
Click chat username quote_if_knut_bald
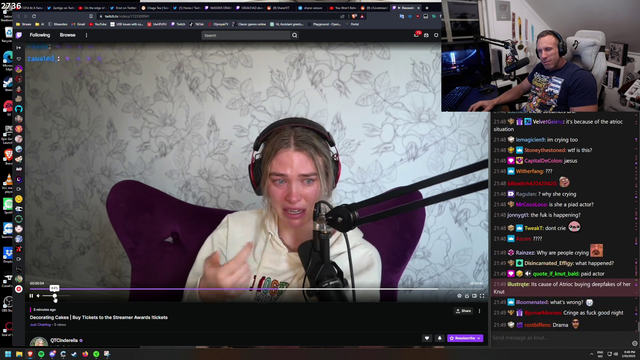pyautogui.click(x=556, y=274)
